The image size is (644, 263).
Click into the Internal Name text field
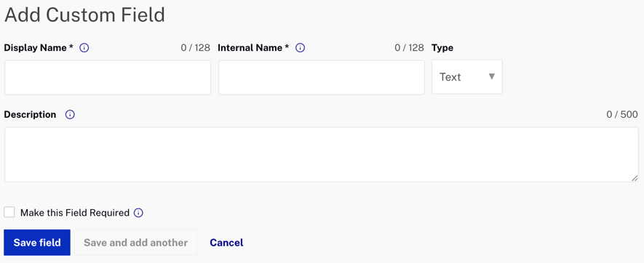click(322, 77)
